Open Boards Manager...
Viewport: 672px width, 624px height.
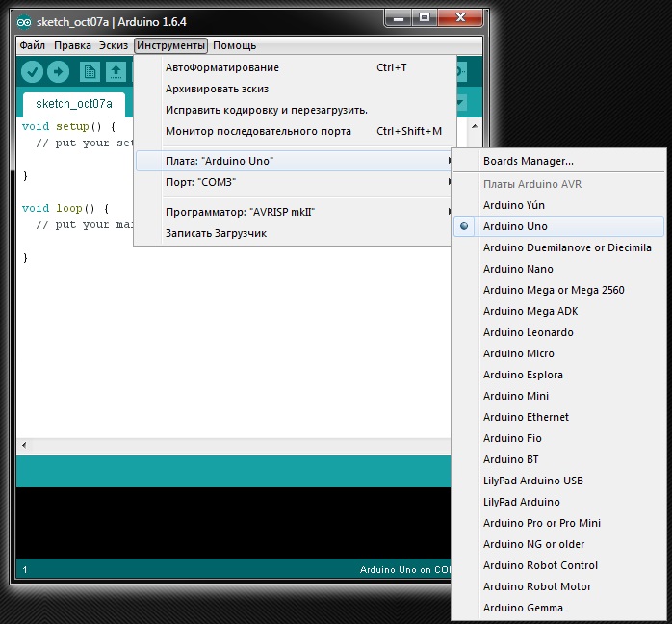pyautogui.click(x=558, y=161)
